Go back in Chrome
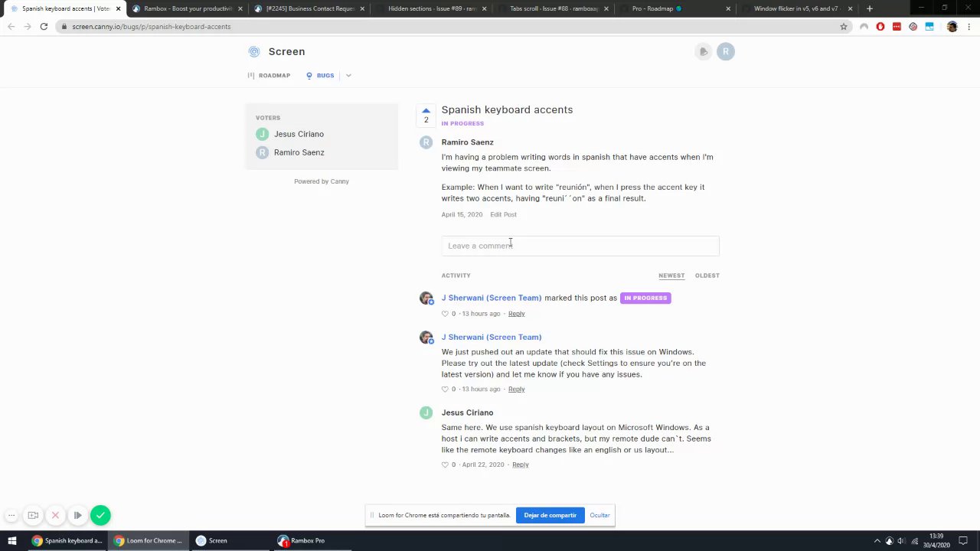Image resolution: width=980 pixels, height=551 pixels. [11, 27]
